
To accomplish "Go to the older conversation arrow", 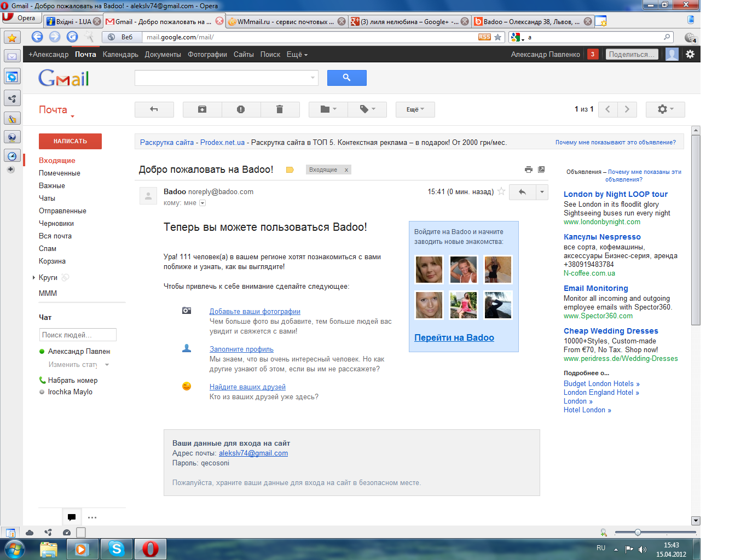I will point(627,109).
